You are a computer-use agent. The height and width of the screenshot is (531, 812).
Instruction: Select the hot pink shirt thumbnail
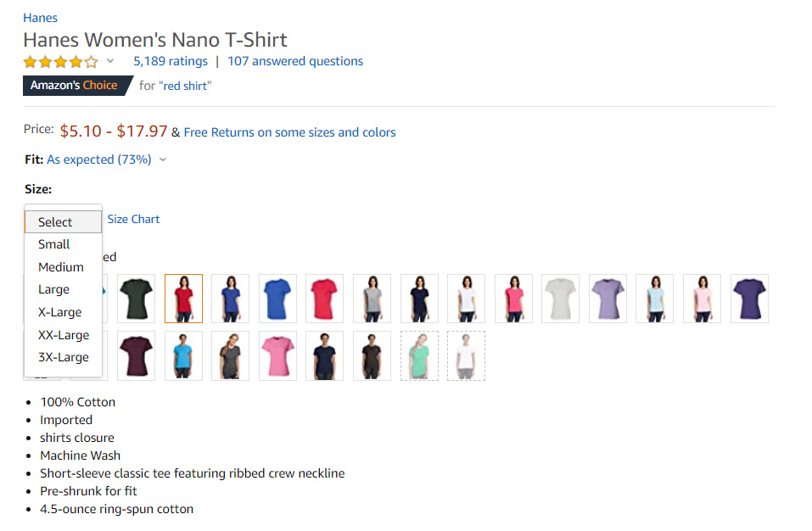tap(513, 299)
